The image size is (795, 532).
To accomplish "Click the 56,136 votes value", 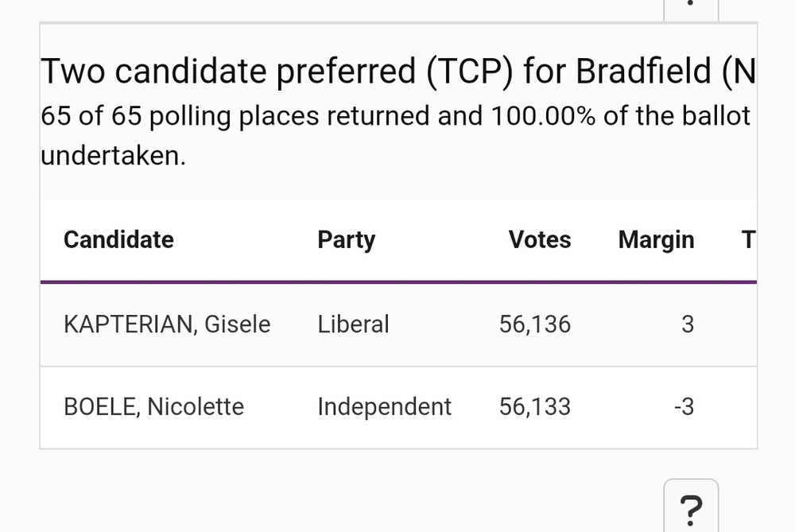I will click(535, 324).
